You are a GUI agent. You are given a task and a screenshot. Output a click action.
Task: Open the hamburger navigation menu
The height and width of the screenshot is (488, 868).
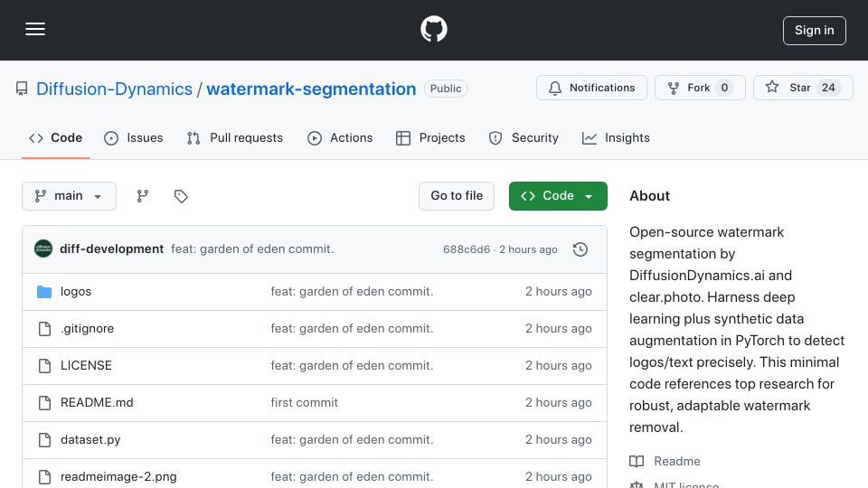[x=35, y=29]
